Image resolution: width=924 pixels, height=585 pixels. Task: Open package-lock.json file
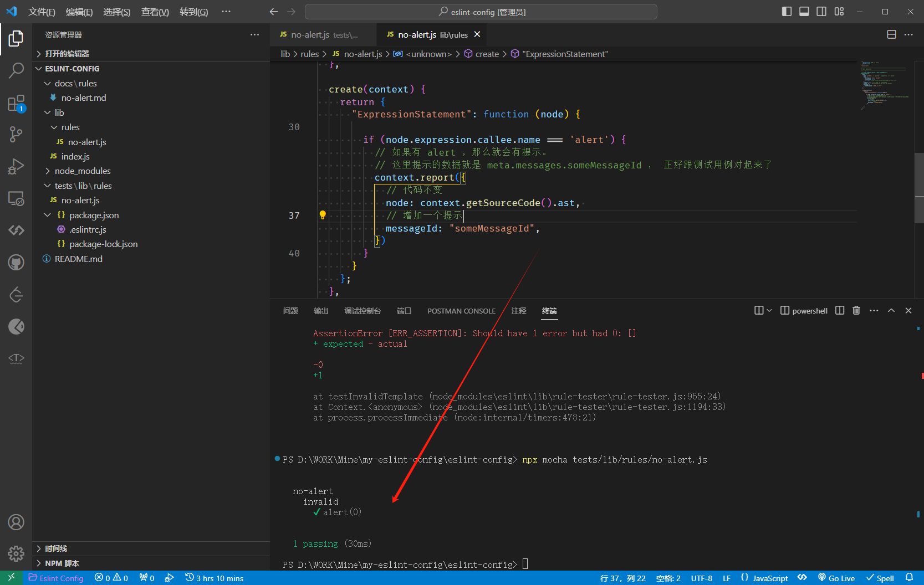click(151, 244)
